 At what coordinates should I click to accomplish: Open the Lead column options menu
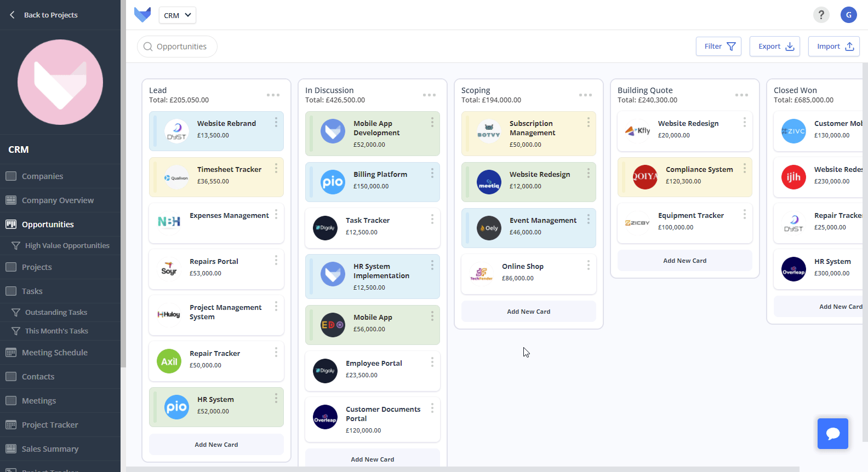(273, 95)
